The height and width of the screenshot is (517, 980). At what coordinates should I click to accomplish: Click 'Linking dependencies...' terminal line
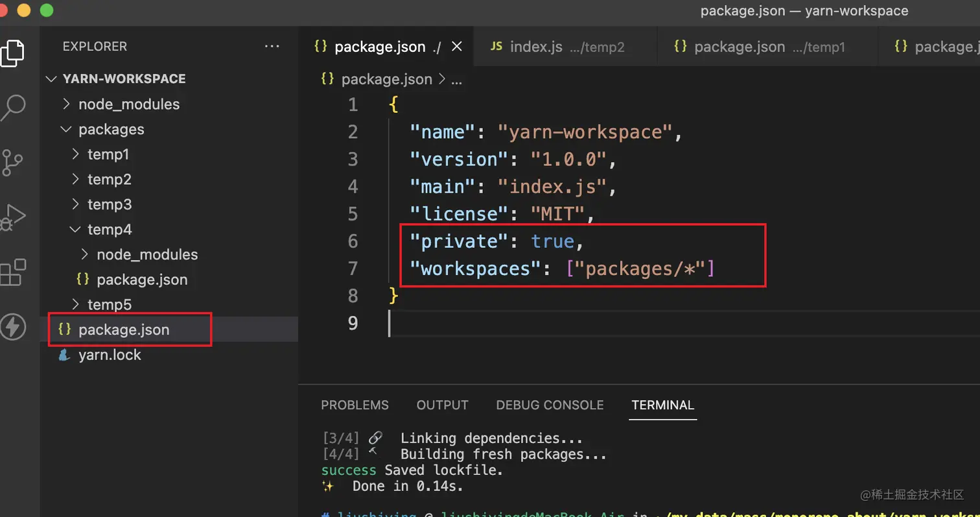(x=491, y=439)
